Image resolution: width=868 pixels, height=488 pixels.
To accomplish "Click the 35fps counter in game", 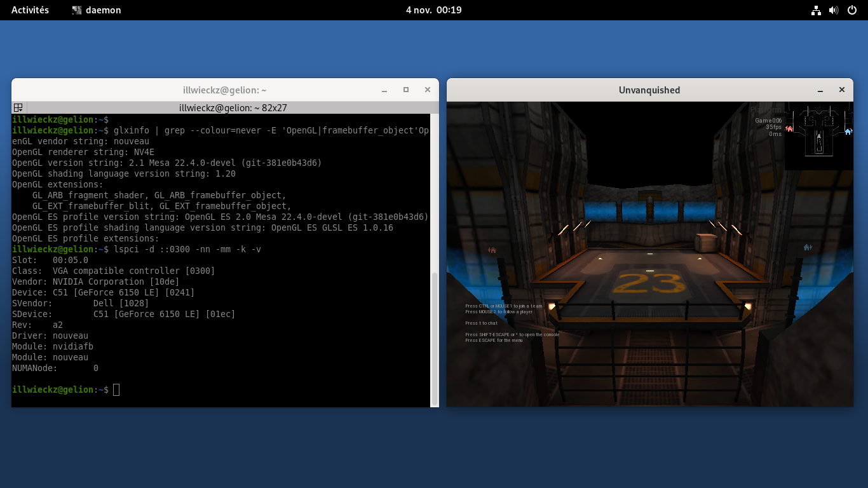I will pos(773,127).
